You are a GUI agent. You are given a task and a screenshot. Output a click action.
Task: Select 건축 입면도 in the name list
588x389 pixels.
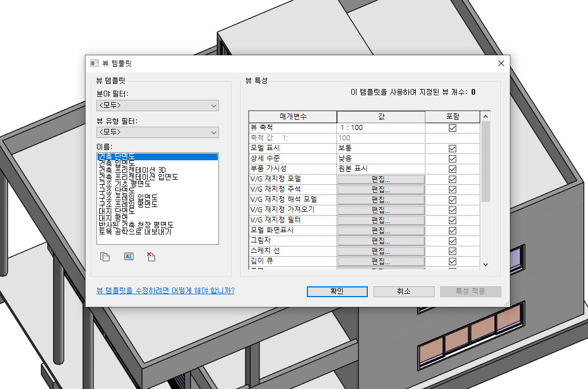tap(116, 163)
